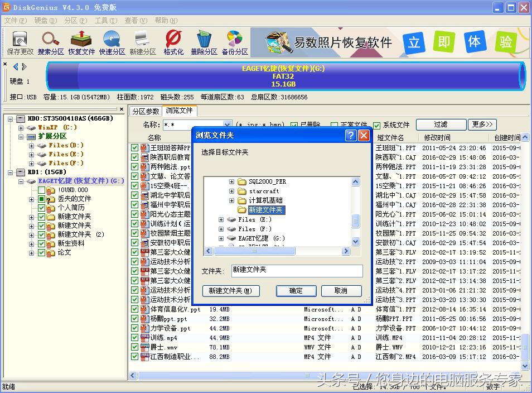This screenshot has height=393, width=532.
Task: Open the 名称 filter pattern dropdown
Action: (227, 124)
